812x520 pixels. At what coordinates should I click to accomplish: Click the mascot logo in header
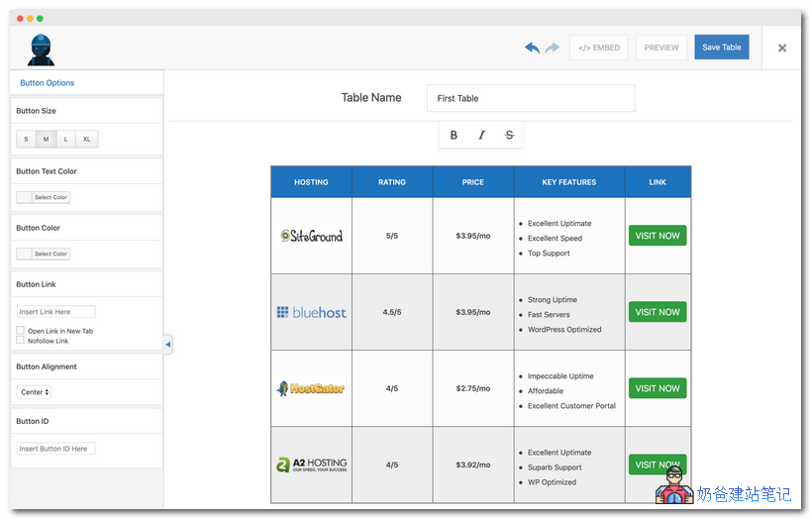tap(41, 49)
